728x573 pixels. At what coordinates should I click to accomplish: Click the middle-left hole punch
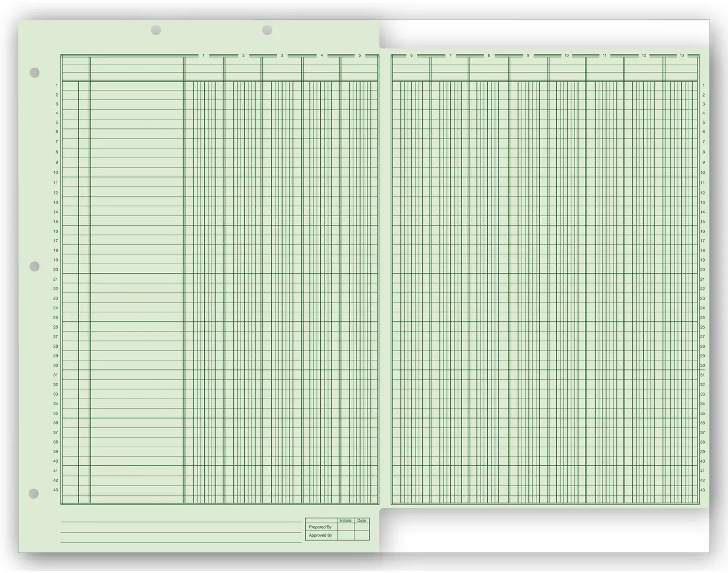[x=35, y=266]
